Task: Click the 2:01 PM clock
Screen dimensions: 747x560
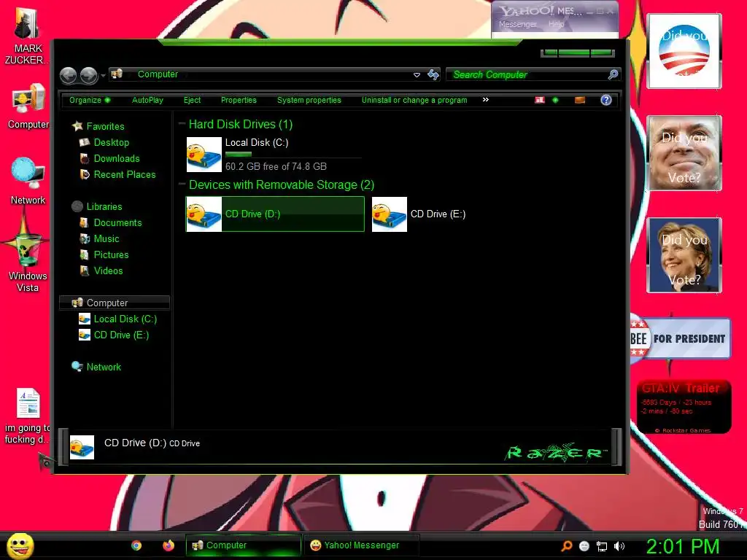Action: [x=683, y=546]
